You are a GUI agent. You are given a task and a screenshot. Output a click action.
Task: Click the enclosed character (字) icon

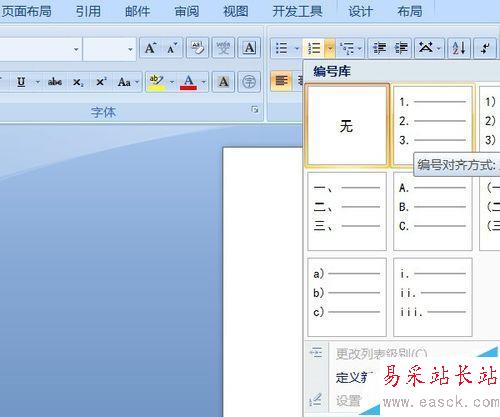click(x=249, y=82)
